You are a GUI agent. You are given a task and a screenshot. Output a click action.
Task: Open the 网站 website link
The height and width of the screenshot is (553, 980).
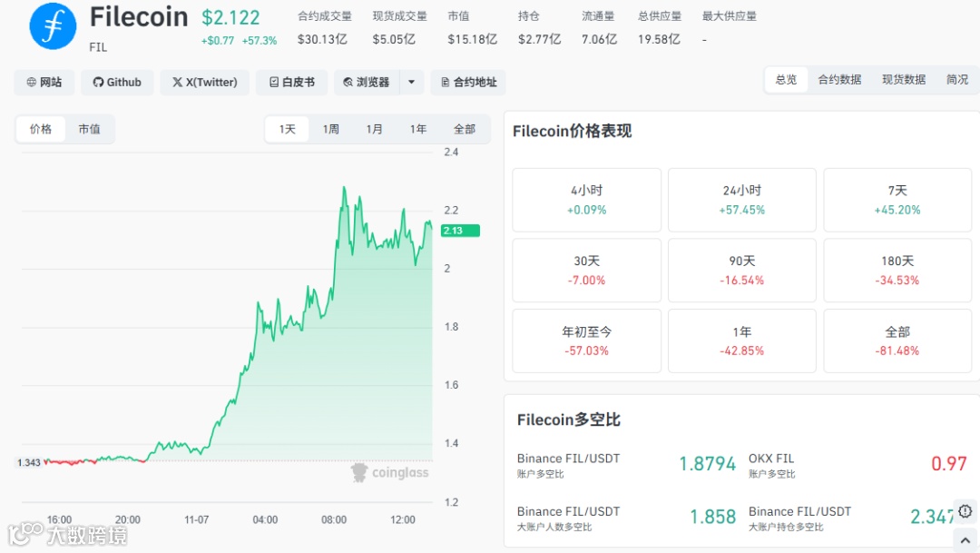[x=44, y=82]
